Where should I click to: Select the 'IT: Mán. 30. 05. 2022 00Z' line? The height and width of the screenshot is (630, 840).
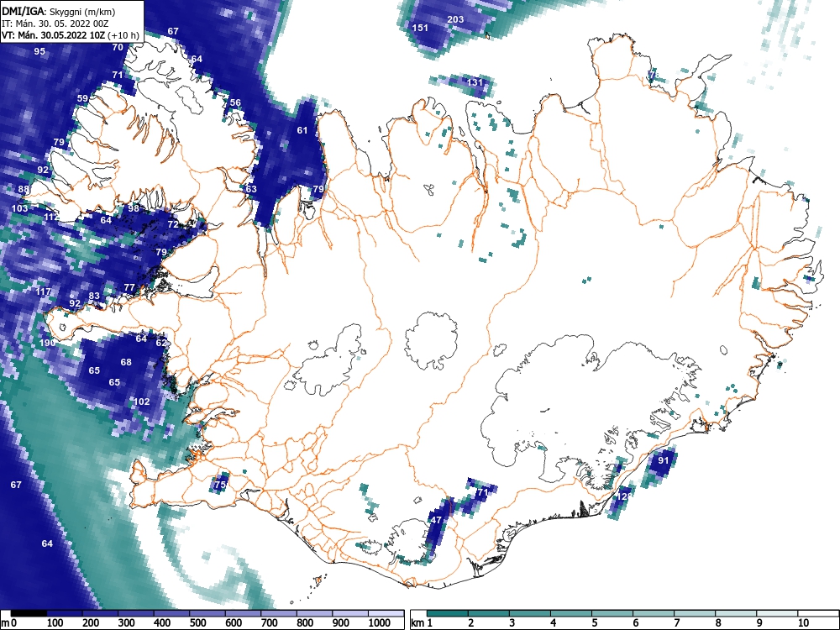[55, 24]
